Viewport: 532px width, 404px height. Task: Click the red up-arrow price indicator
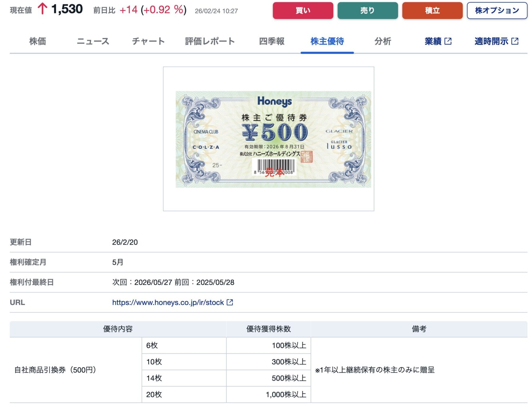(42, 9)
